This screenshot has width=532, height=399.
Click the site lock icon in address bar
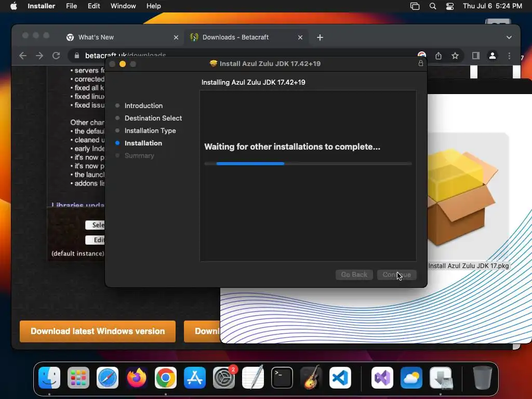(77, 56)
